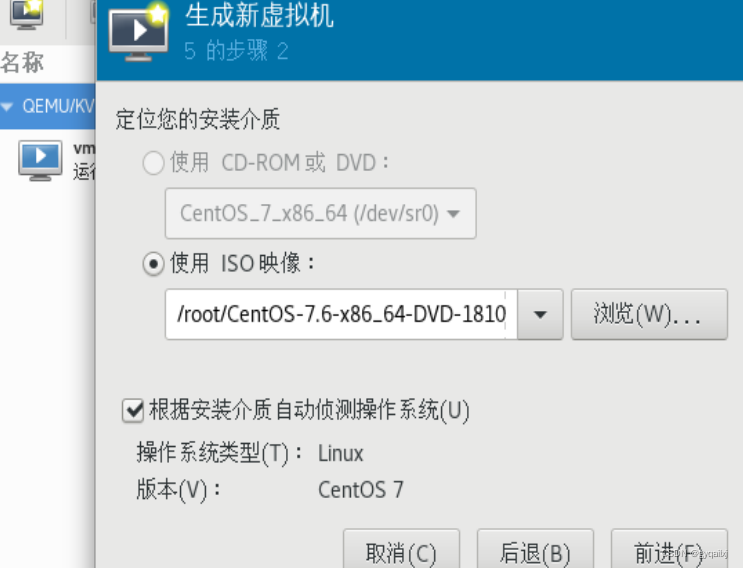
Task: Select the vm virtual machine monitor icon
Action: pos(40,160)
